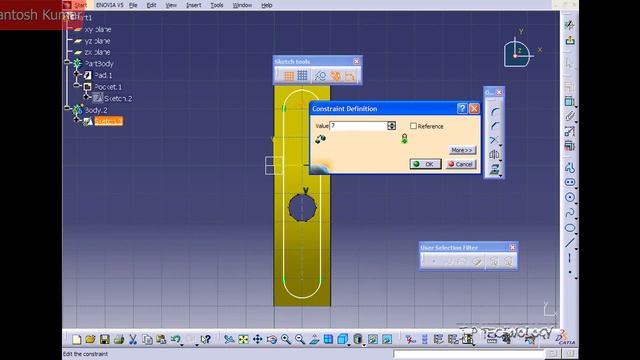Click the Normal View icon

tap(314, 339)
